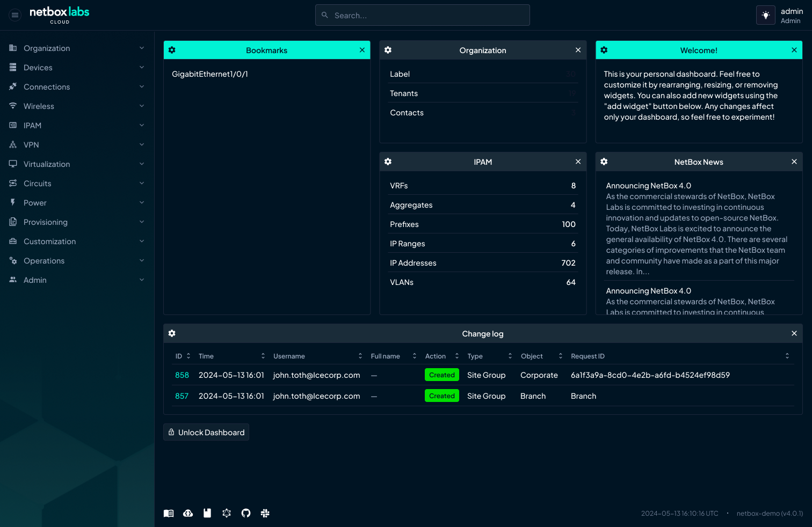Open Tenants in Organization widget

(483, 93)
